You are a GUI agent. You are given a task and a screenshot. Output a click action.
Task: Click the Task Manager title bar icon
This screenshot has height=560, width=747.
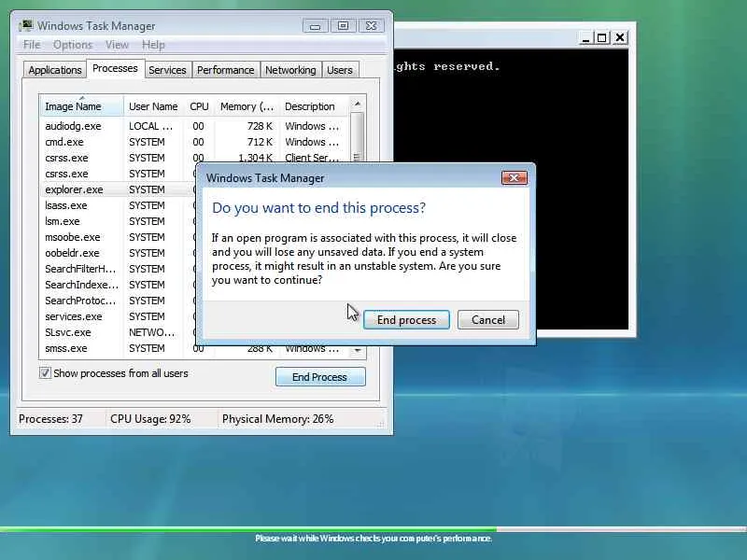pos(26,25)
